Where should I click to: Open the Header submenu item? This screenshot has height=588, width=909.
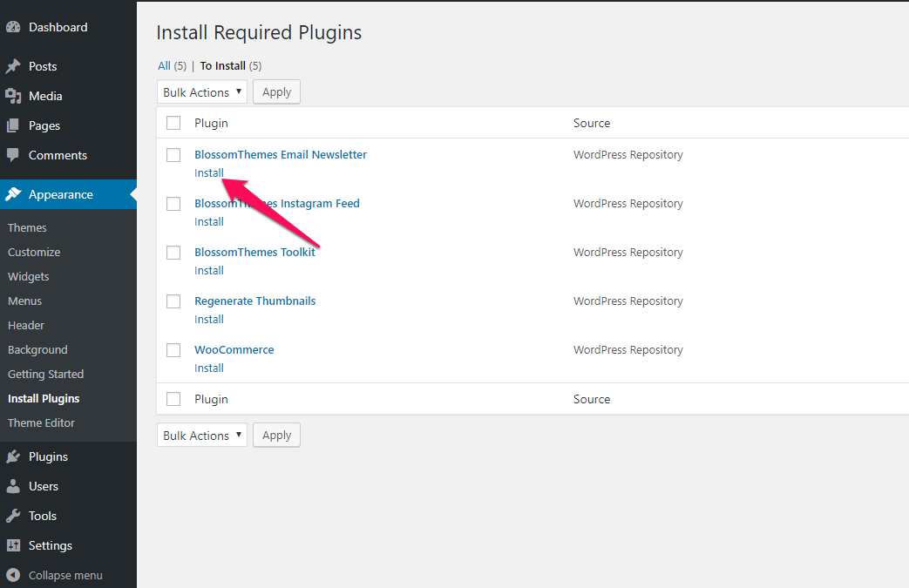pyautogui.click(x=26, y=326)
